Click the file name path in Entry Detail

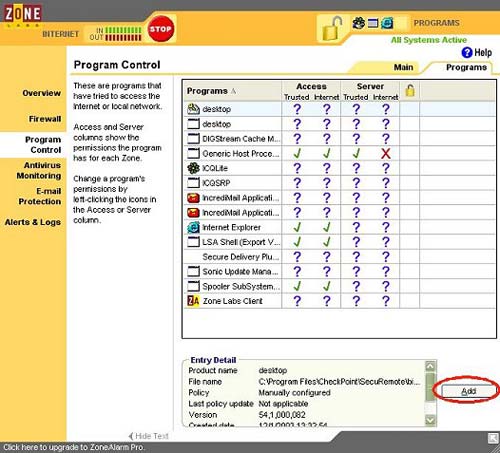click(339, 381)
